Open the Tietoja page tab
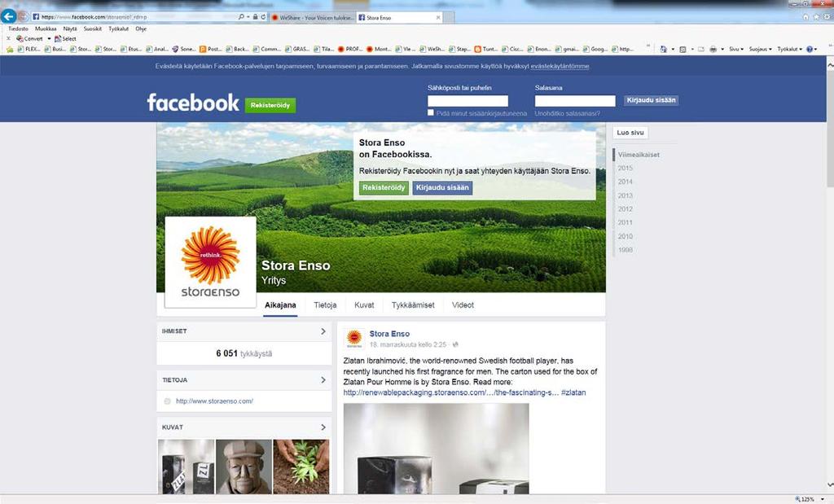834x504 pixels. [x=325, y=305]
